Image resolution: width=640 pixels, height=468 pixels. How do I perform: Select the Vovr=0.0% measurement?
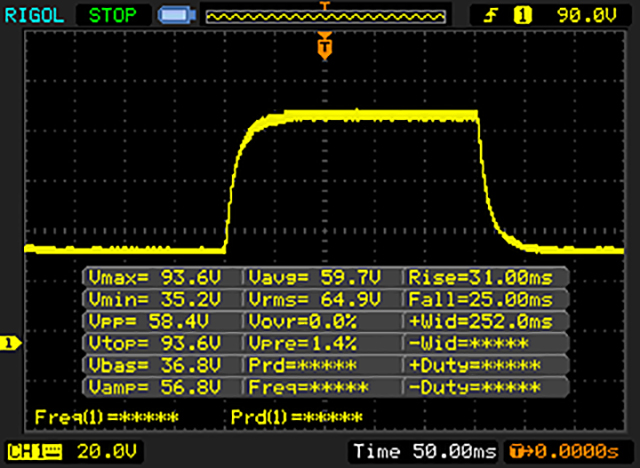[x=303, y=322]
